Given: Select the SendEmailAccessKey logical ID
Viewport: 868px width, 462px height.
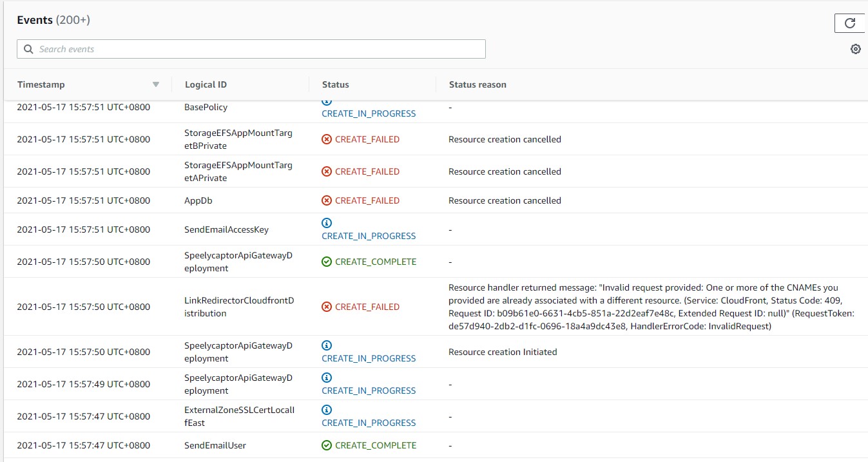Looking at the screenshot, I should point(226,229).
